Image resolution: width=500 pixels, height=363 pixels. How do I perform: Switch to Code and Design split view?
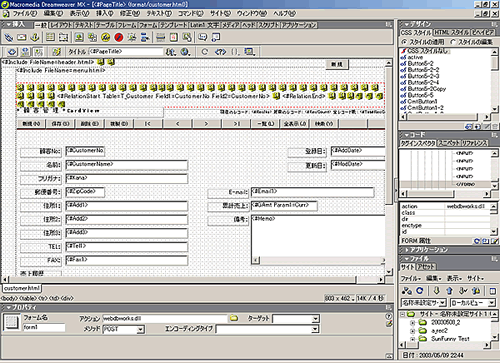tap(25, 52)
